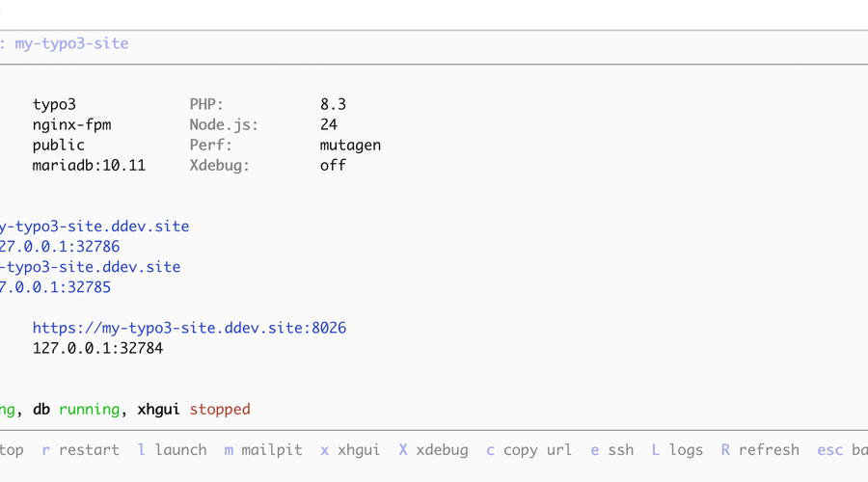Click the copy url footer shortcut
Screen dimensions: 868x482
point(529,450)
